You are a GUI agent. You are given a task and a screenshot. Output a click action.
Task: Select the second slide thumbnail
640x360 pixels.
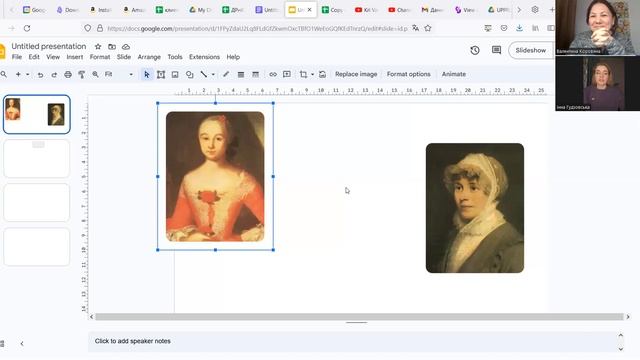click(37, 158)
